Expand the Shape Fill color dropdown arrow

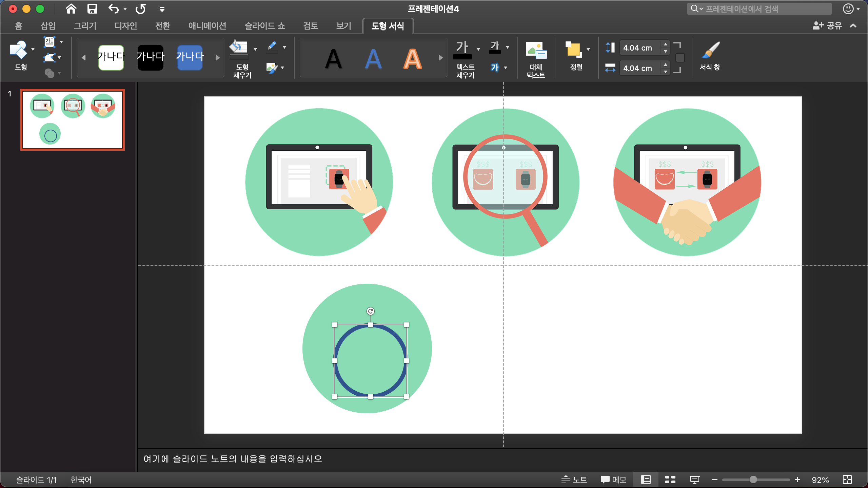pyautogui.click(x=255, y=49)
